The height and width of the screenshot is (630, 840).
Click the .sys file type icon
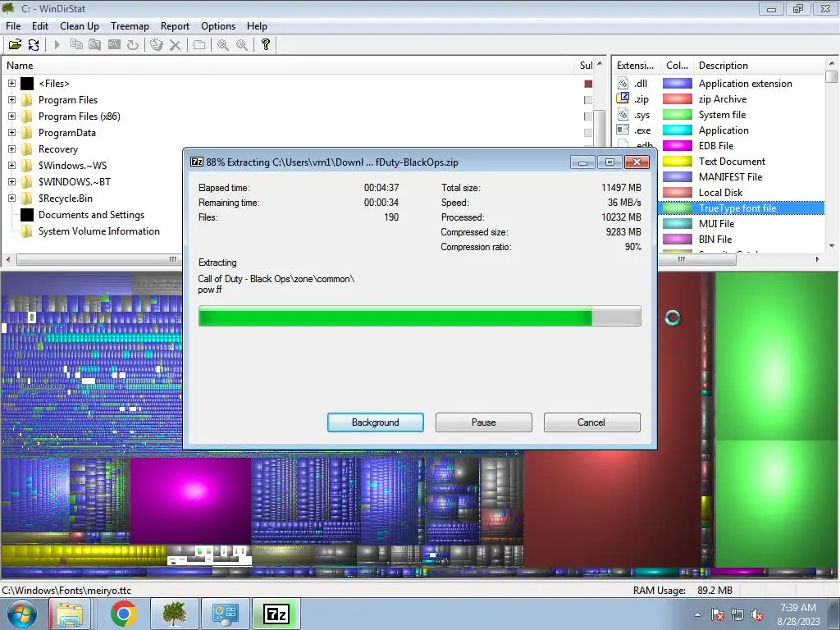(623, 114)
